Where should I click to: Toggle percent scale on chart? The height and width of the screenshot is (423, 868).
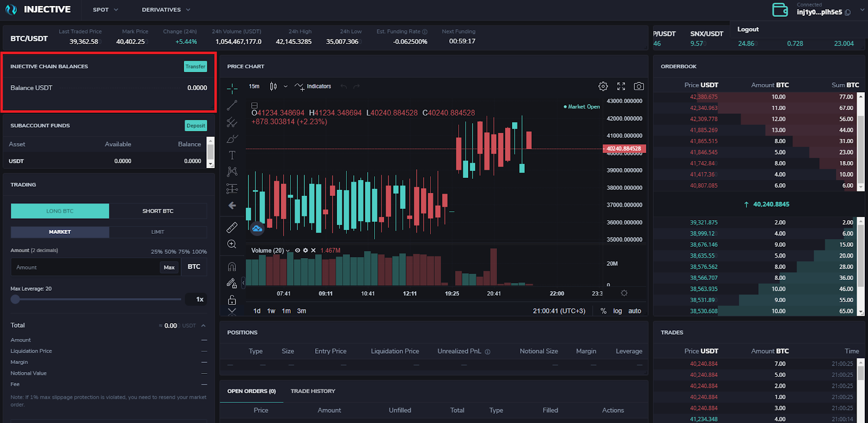pos(603,311)
